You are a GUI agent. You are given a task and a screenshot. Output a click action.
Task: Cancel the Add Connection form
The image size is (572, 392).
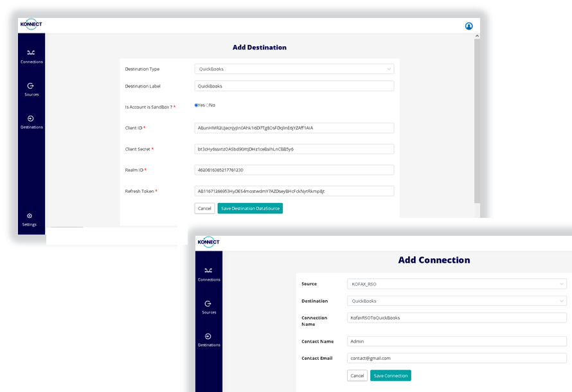pyautogui.click(x=357, y=375)
